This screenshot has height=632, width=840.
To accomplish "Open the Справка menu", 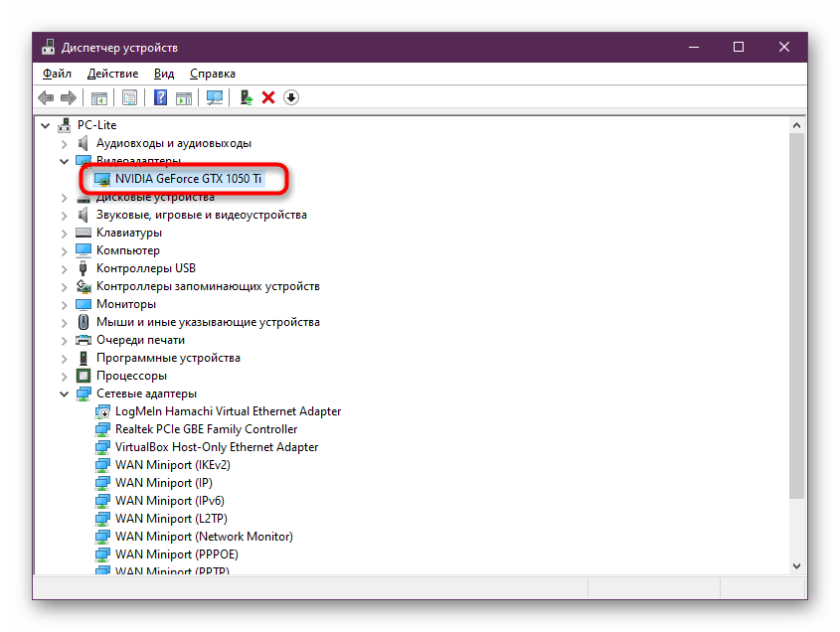I will [x=212, y=74].
